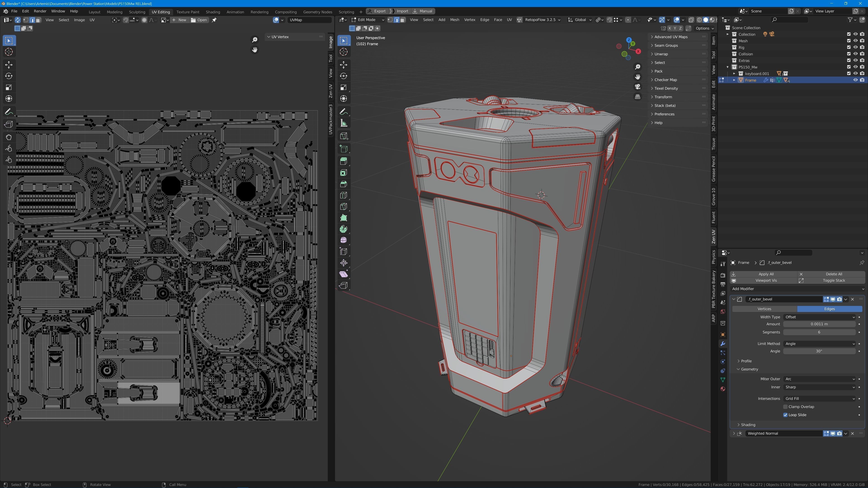The image size is (868, 488).
Task: Select the Loop Cut tool
Action: click(x=343, y=195)
